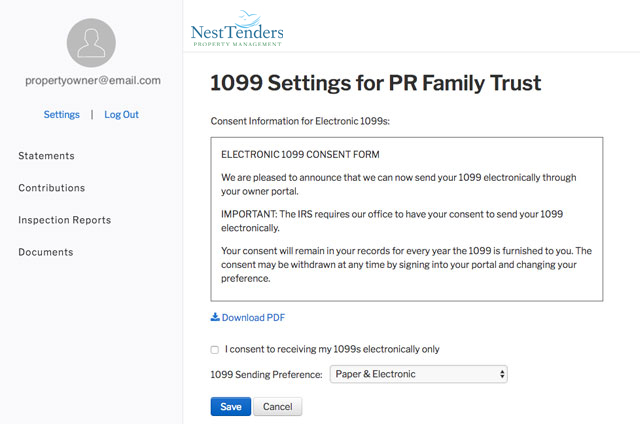640x424 pixels.
Task: Click the user profile avatar icon
Action: 91,43
